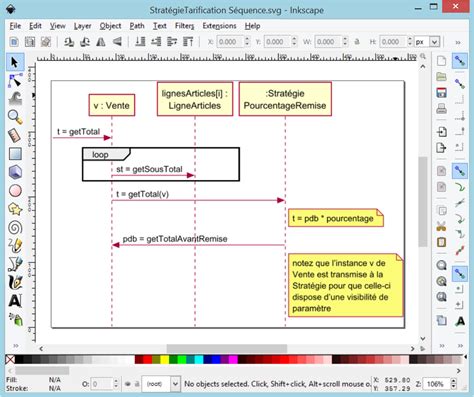Select the Measure ruler tool
The image size is (474, 397).
pos(15,136)
